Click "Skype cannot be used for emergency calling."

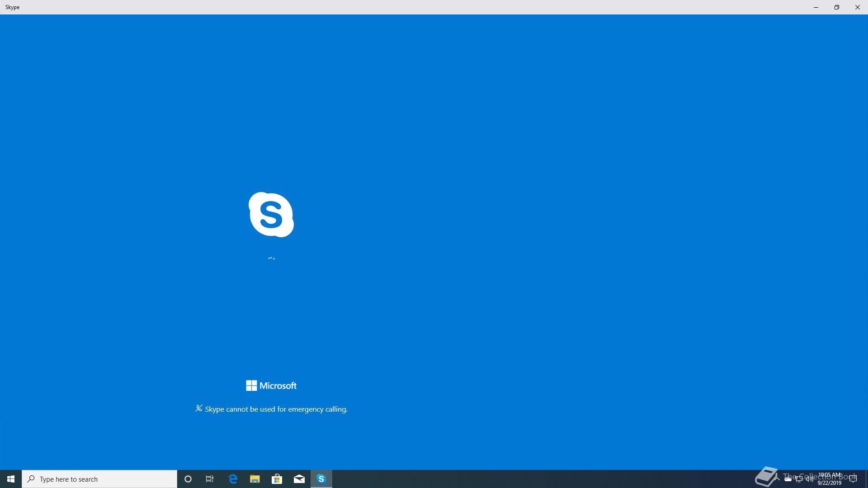pos(276,409)
